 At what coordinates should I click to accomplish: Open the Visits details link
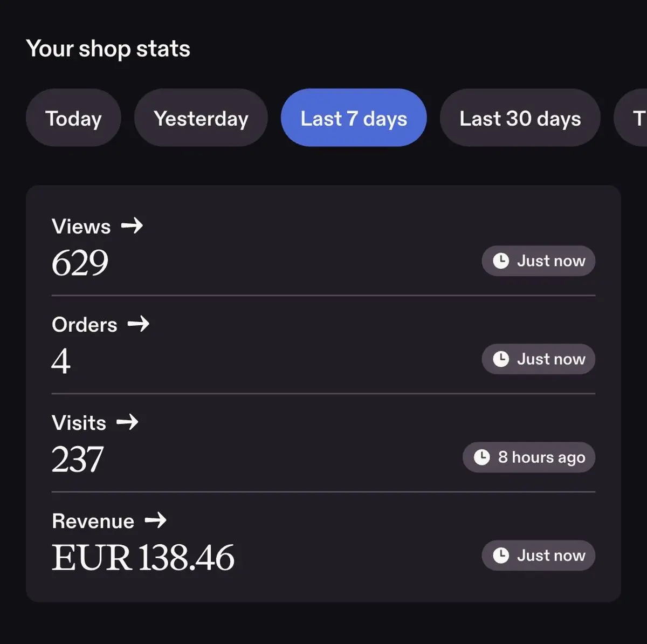click(95, 422)
